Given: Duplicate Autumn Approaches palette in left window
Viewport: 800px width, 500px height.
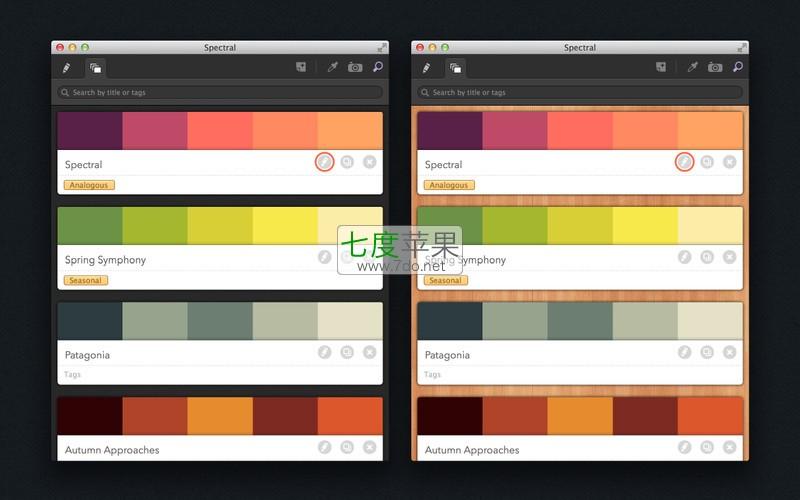Looking at the screenshot, I should pyautogui.click(x=347, y=447).
